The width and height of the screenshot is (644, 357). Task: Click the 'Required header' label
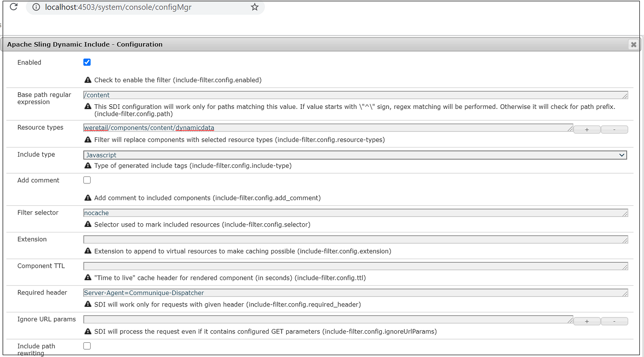coord(42,292)
